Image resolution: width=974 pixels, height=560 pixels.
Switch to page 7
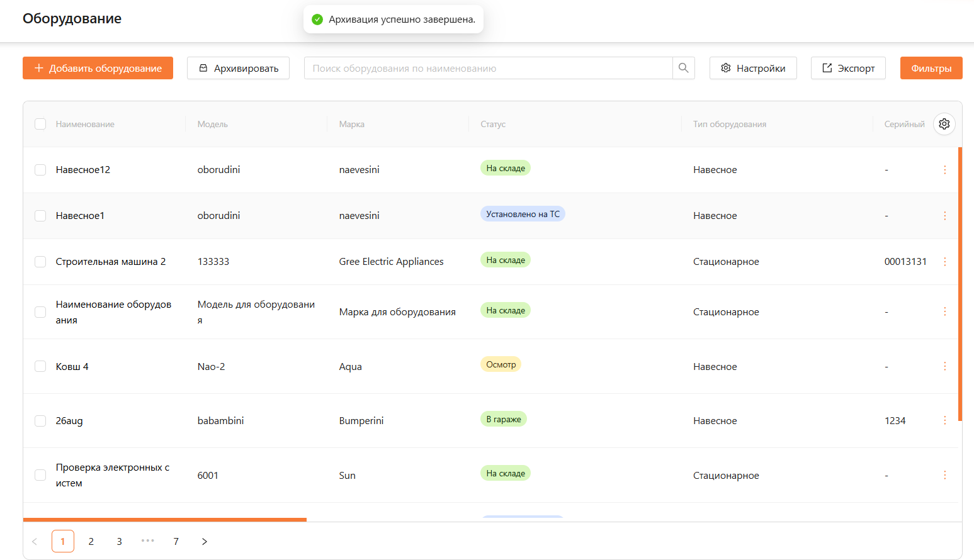[x=176, y=541]
